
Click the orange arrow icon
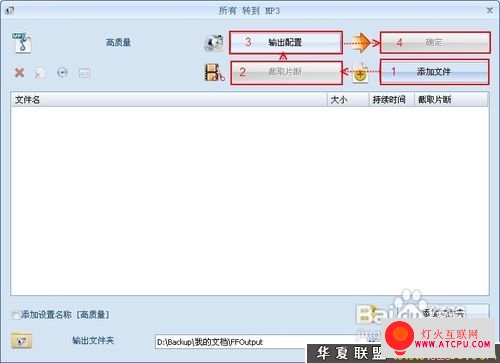362,43
